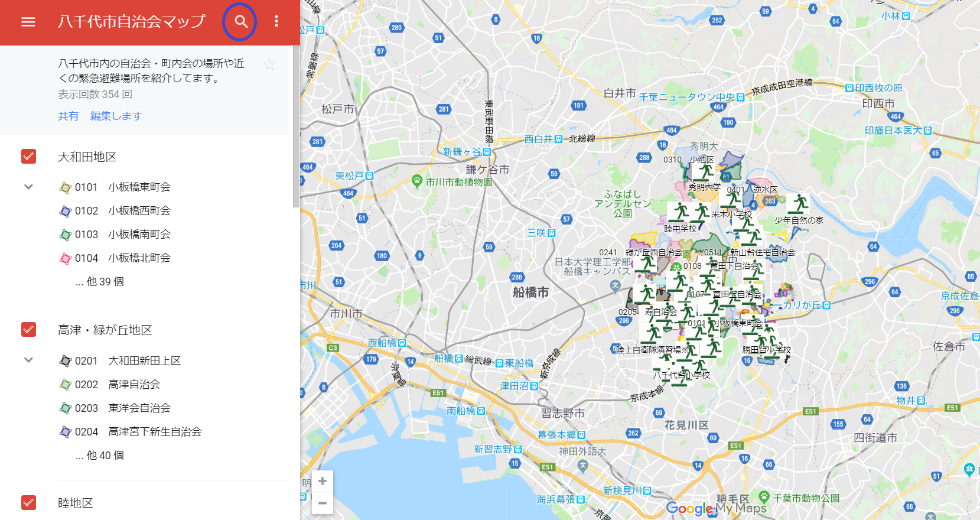This screenshot has height=520, width=980.
Task: Click the 幕張本郷 station icon
Action: (x=581, y=435)
